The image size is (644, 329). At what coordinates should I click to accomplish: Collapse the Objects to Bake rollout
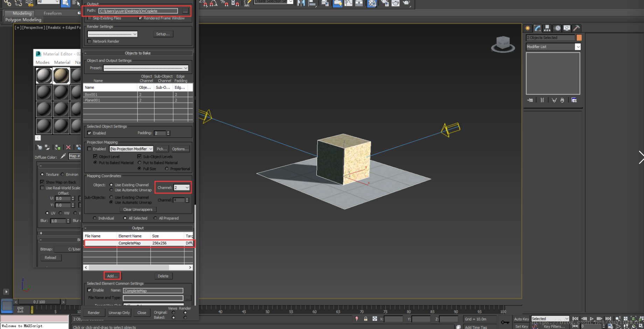click(138, 53)
